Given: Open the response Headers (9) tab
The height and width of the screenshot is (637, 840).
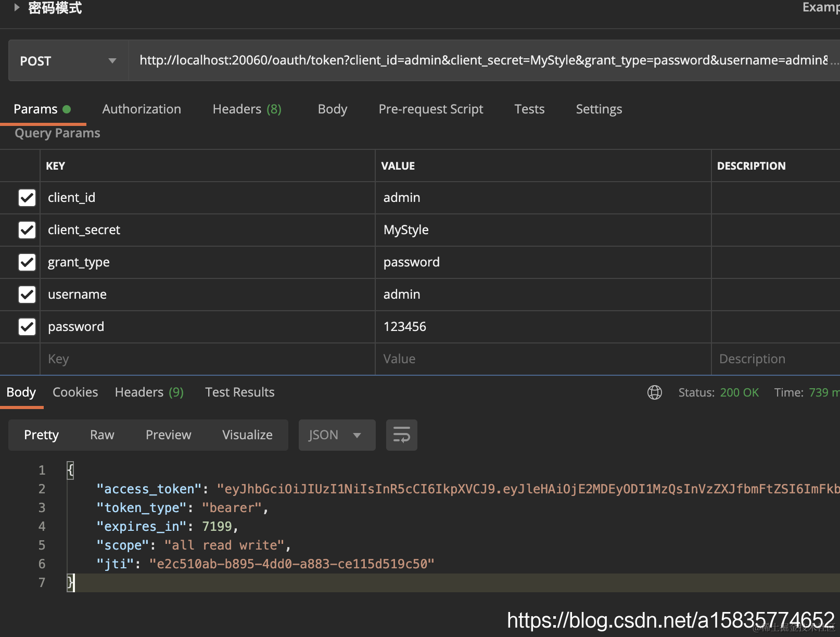Looking at the screenshot, I should pyautogui.click(x=149, y=392).
